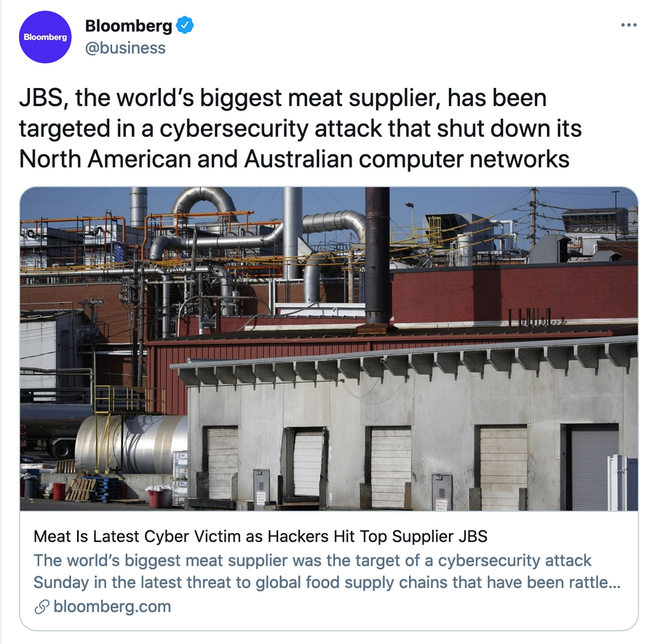Click the red brick wall section in the photo
This screenshot has height=644, width=655.
point(514,293)
